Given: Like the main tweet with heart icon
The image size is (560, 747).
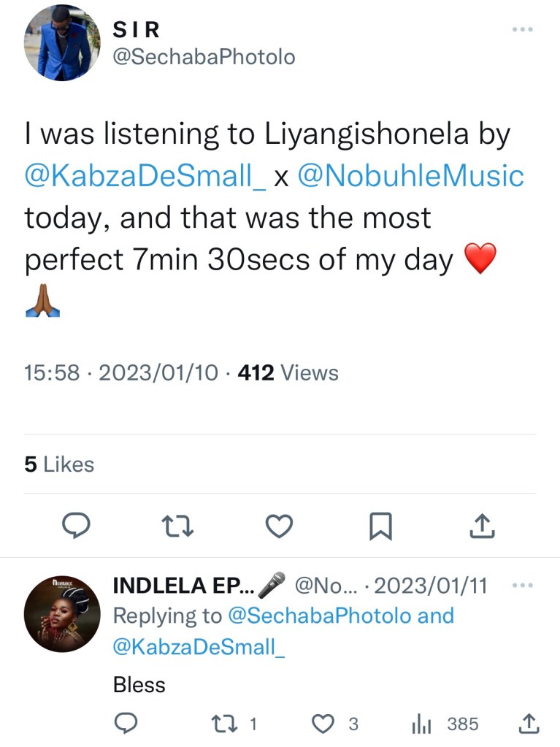Looking at the screenshot, I should [x=278, y=526].
